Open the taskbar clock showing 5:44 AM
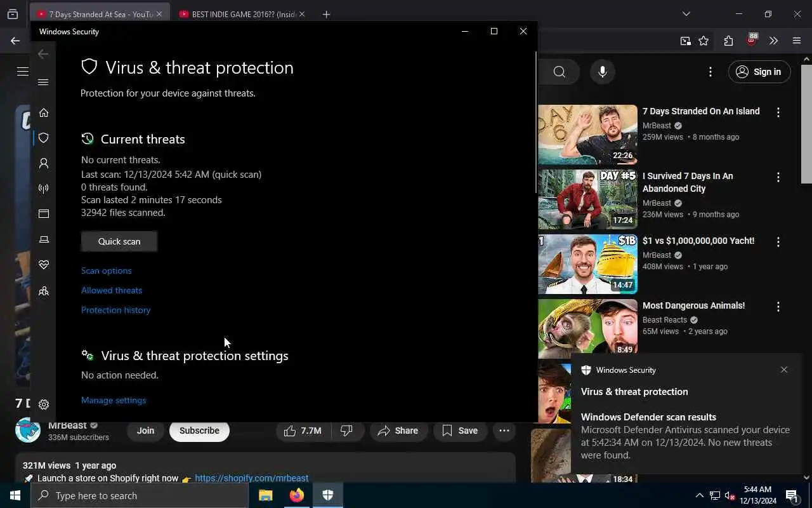This screenshot has height=508, width=812. click(x=759, y=495)
